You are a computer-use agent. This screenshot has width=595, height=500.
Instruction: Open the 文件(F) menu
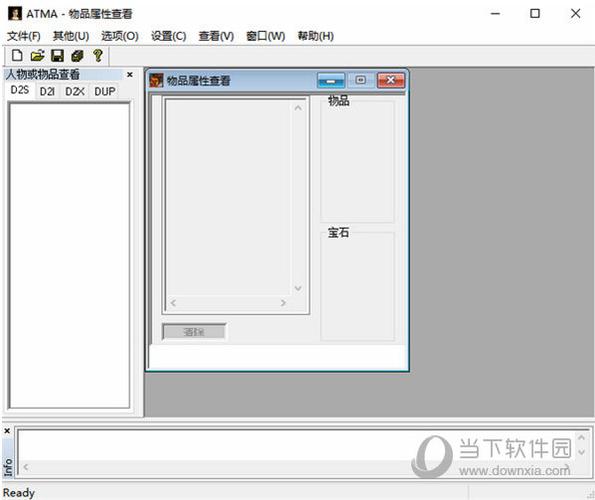(x=24, y=36)
